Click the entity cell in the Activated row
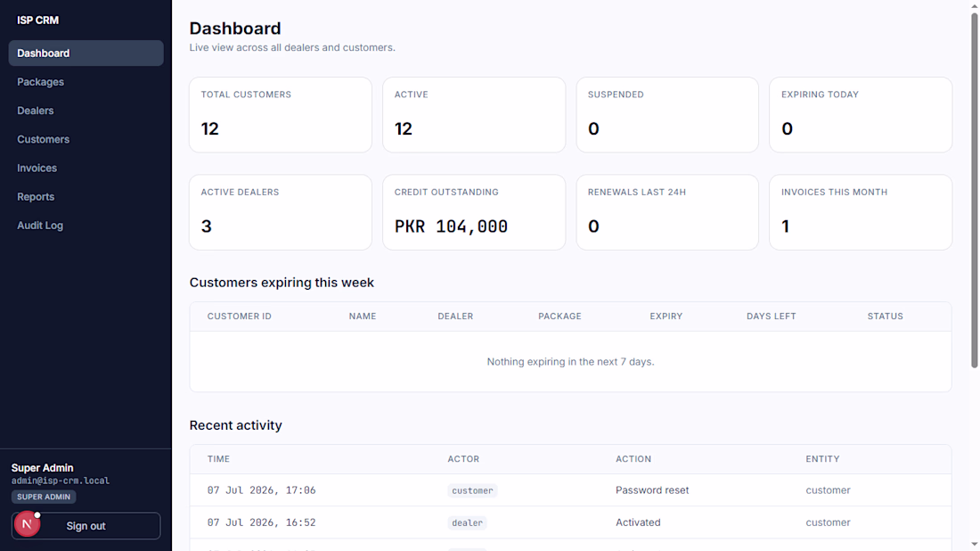 [829, 522]
